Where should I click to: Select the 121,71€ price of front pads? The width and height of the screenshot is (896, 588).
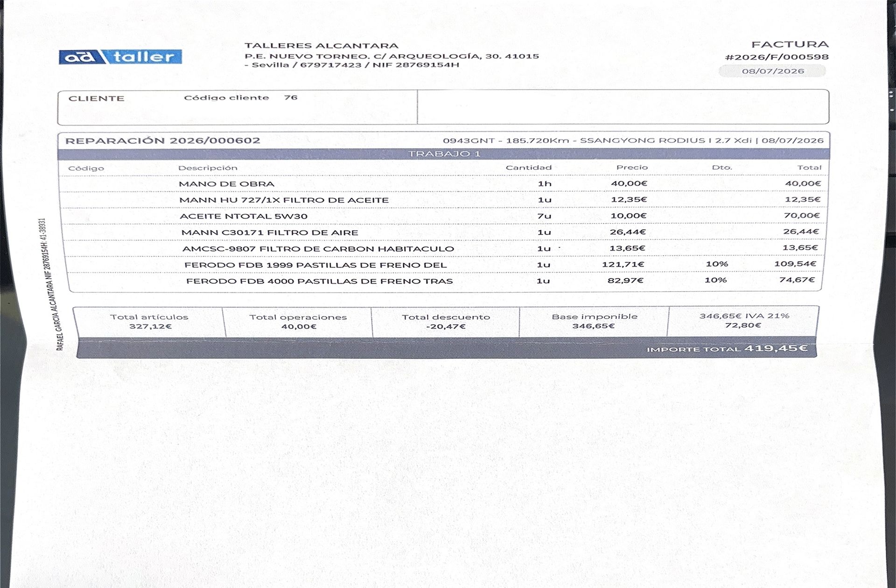[623, 264]
